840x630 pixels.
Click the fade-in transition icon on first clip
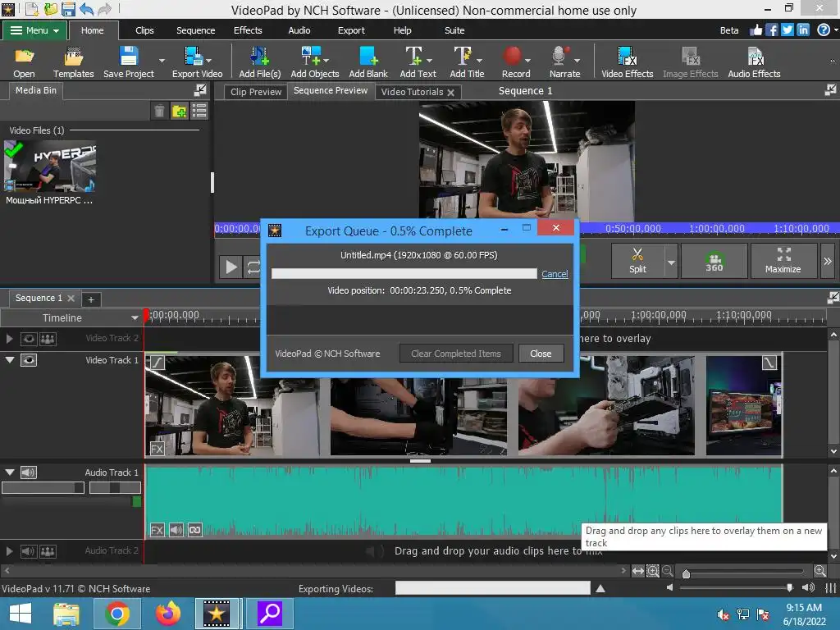(x=157, y=363)
